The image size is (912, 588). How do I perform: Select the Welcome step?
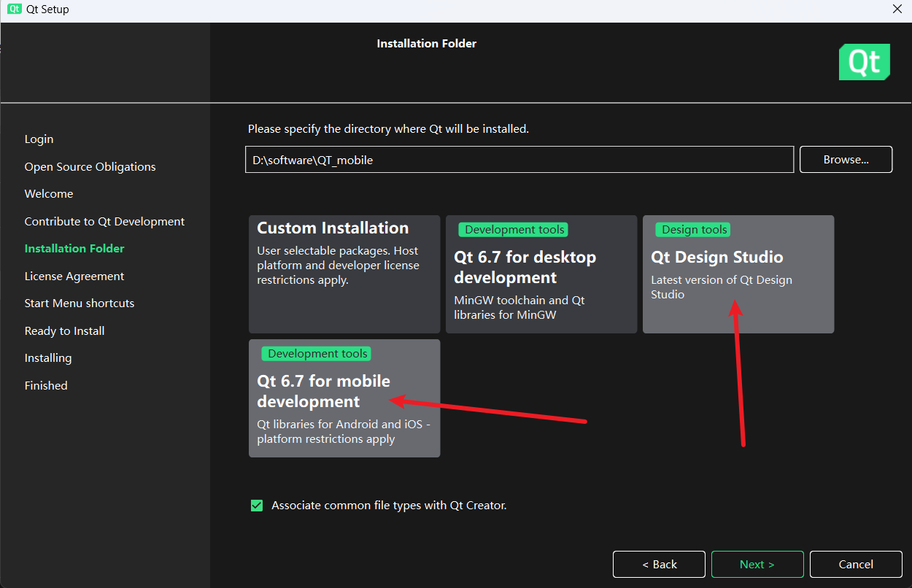point(49,194)
